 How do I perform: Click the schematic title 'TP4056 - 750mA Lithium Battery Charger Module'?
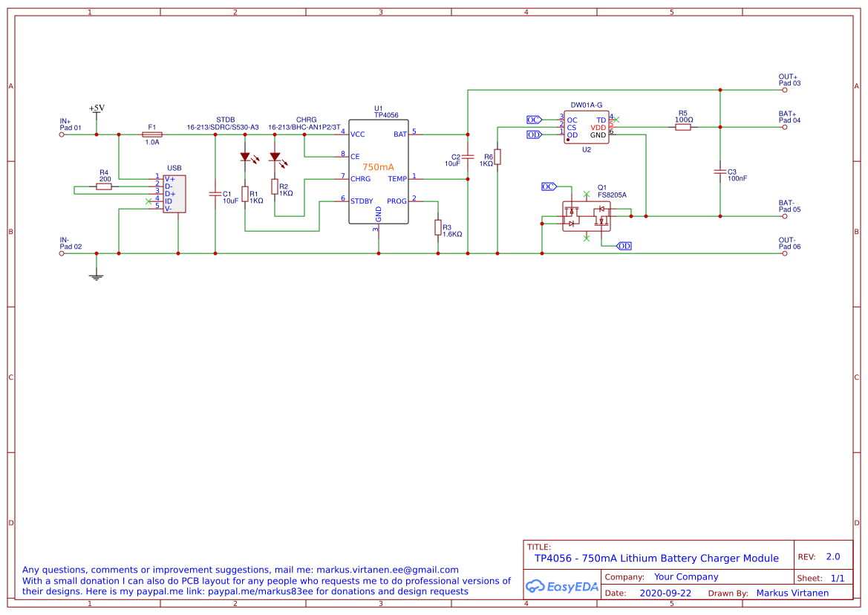(x=656, y=558)
